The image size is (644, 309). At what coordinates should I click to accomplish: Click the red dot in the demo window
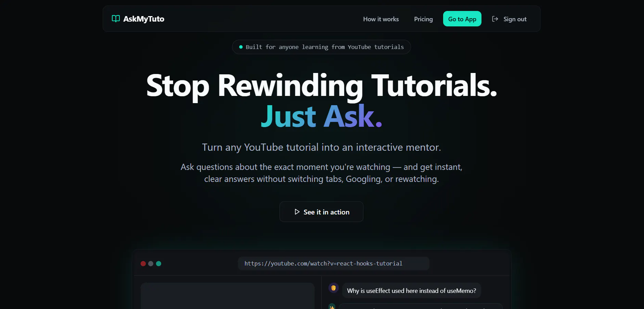coord(143,263)
